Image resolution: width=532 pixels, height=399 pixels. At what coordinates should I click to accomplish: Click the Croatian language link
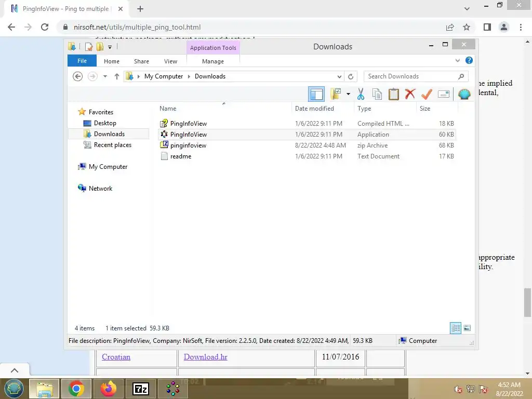click(116, 357)
